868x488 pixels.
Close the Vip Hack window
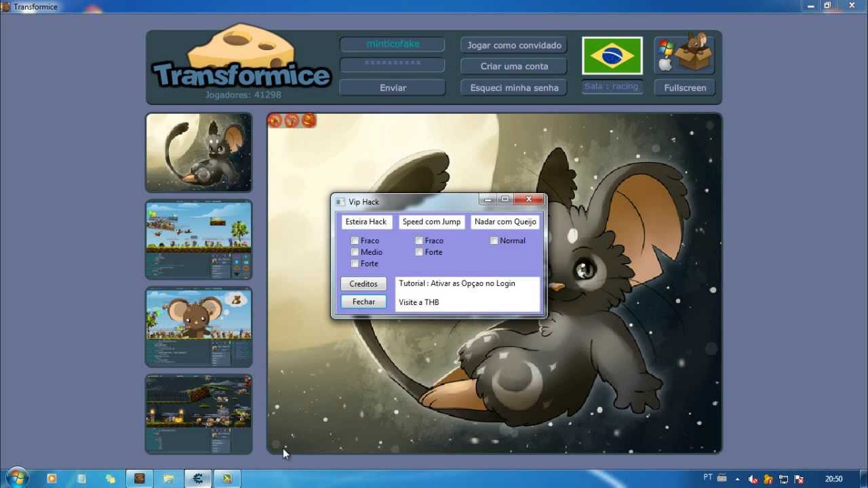point(529,199)
